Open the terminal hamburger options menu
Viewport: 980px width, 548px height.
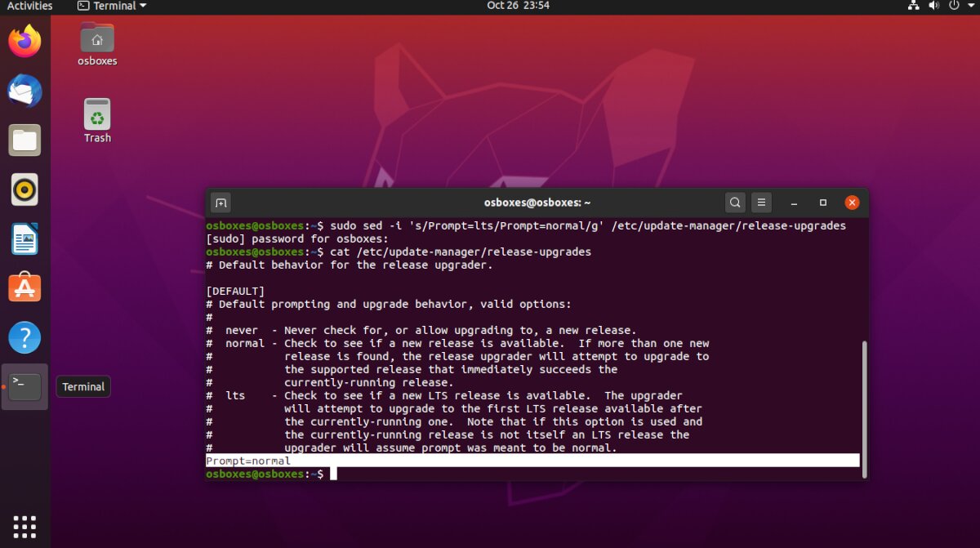pyautogui.click(x=761, y=202)
